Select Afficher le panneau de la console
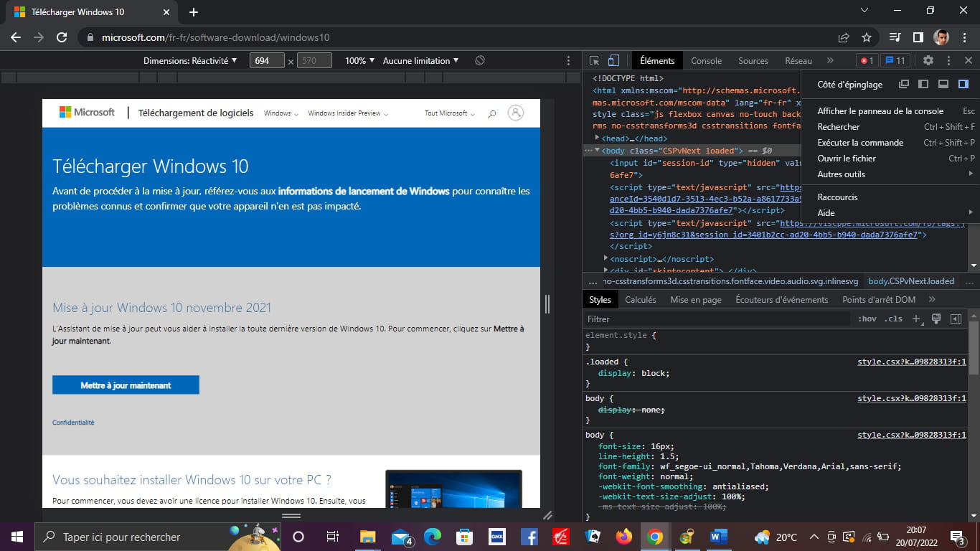980x551 pixels. click(x=890, y=111)
